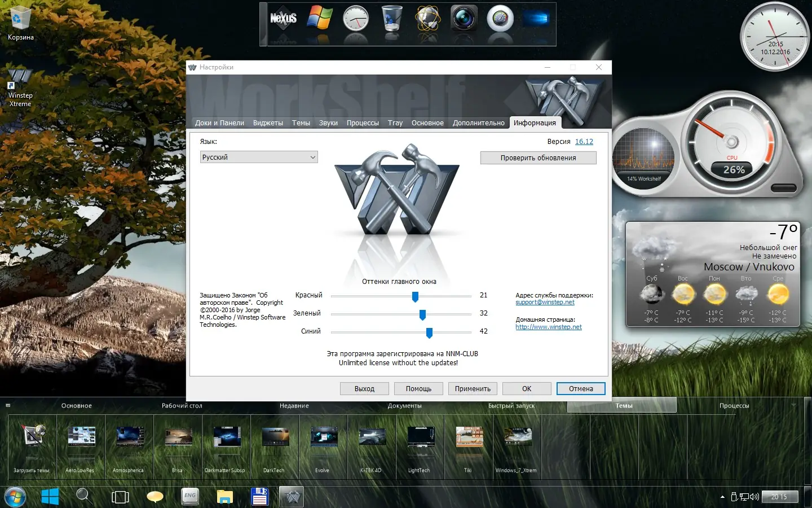
Task: Click the ENG keyboard language icon
Action: coord(190,496)
